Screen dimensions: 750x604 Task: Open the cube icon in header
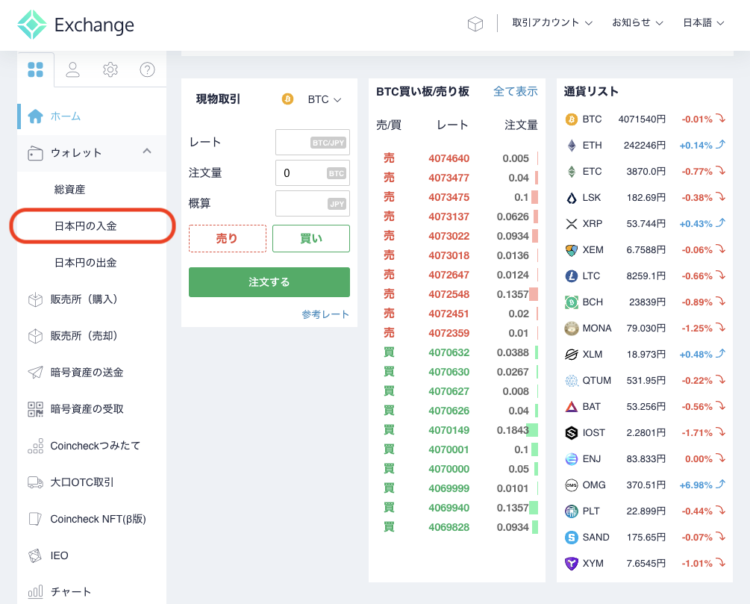[475, 23]
